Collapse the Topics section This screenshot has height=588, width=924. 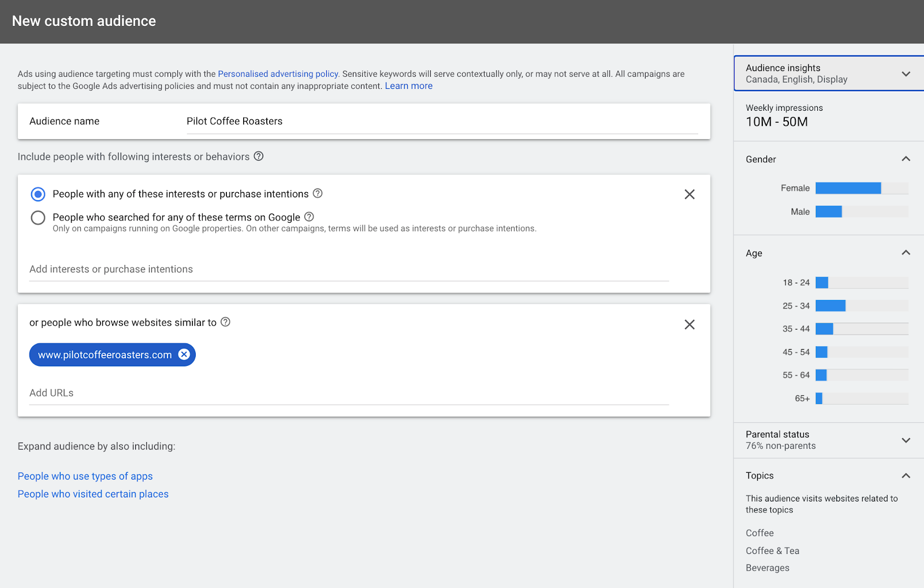coord(906,475)
